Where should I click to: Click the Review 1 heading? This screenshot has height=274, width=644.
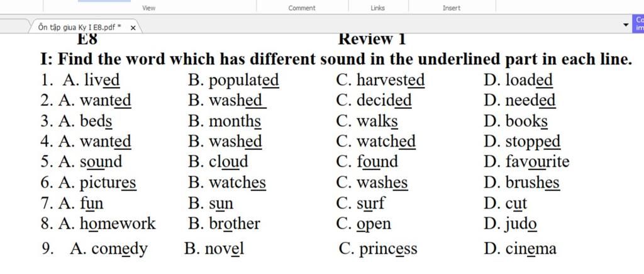[x=371, y=40]
